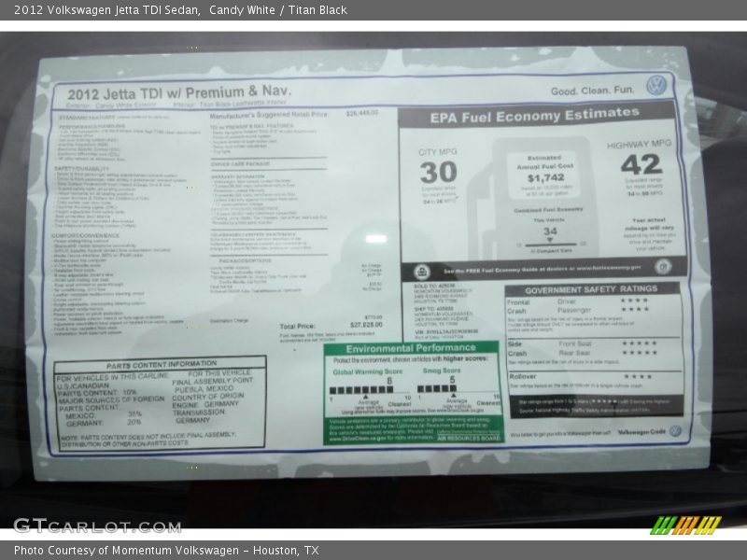Click the Note about parts content at box bottom
Image resolution: width=747 pixels, height=560 pixels.
coord(148,439)
